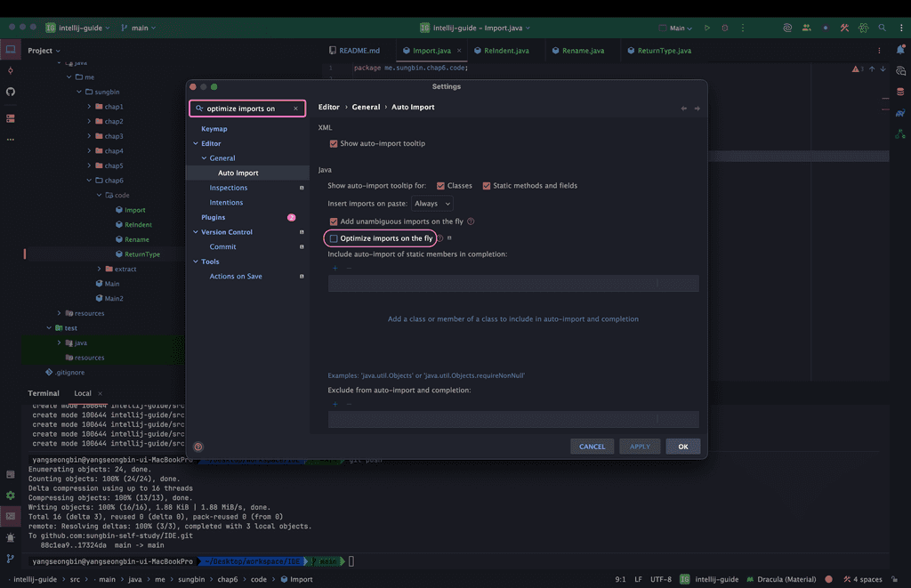Open the GitHub tool window icon

pyautogui.click(x=11, y=92)
